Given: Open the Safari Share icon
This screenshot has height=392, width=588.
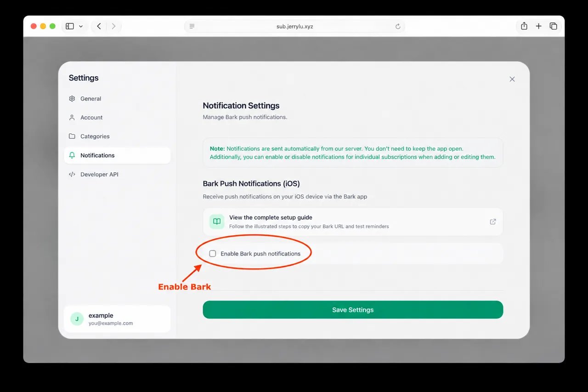Looking at the screenshot, I should [x=524, y=26].
